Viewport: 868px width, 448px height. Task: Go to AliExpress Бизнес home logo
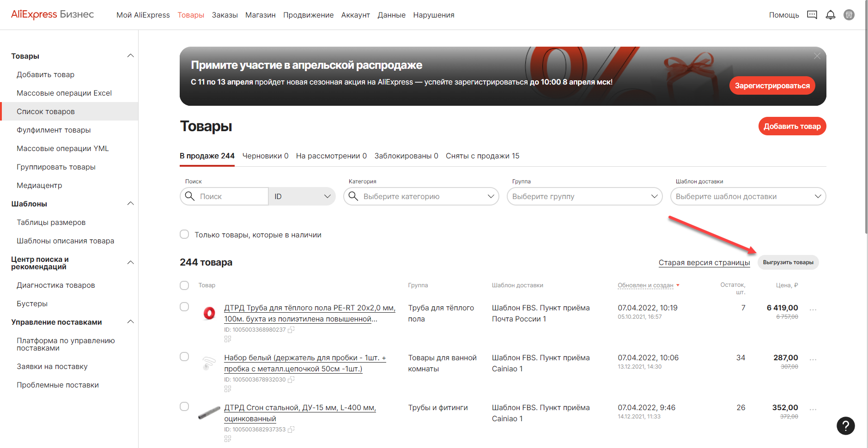click(52, 14)
